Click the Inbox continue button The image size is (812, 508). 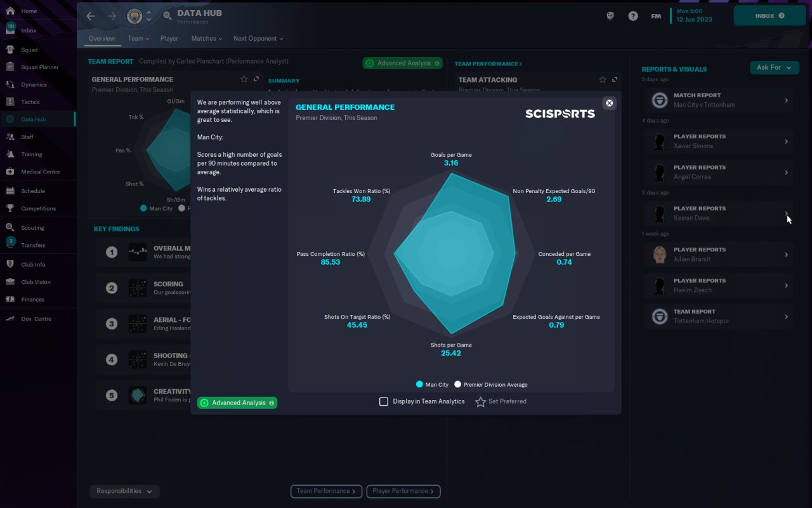[x=770, y=16]
